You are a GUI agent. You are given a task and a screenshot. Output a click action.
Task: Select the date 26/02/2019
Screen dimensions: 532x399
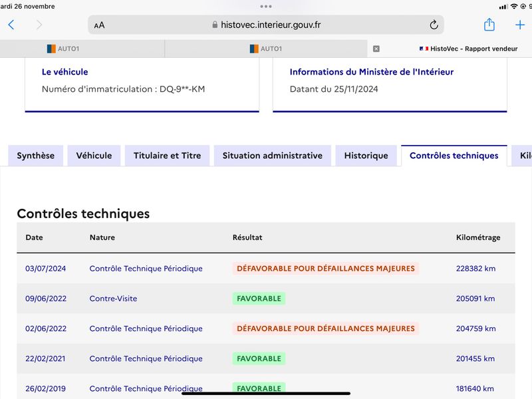pos(45,388)
